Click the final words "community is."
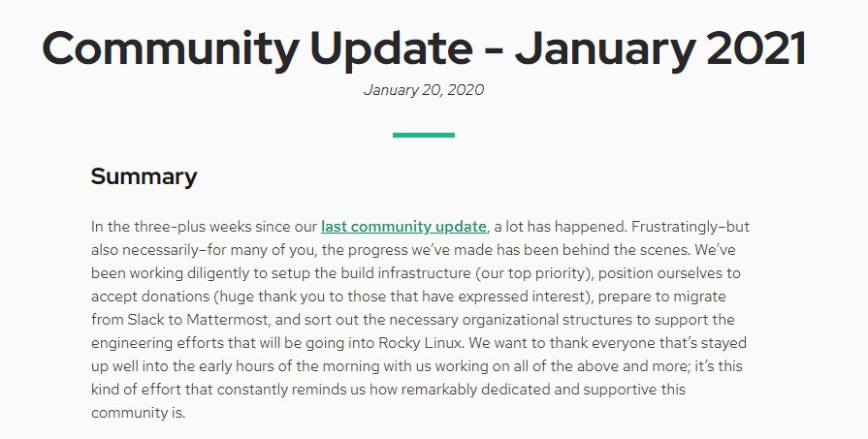 tap(137, 413)
